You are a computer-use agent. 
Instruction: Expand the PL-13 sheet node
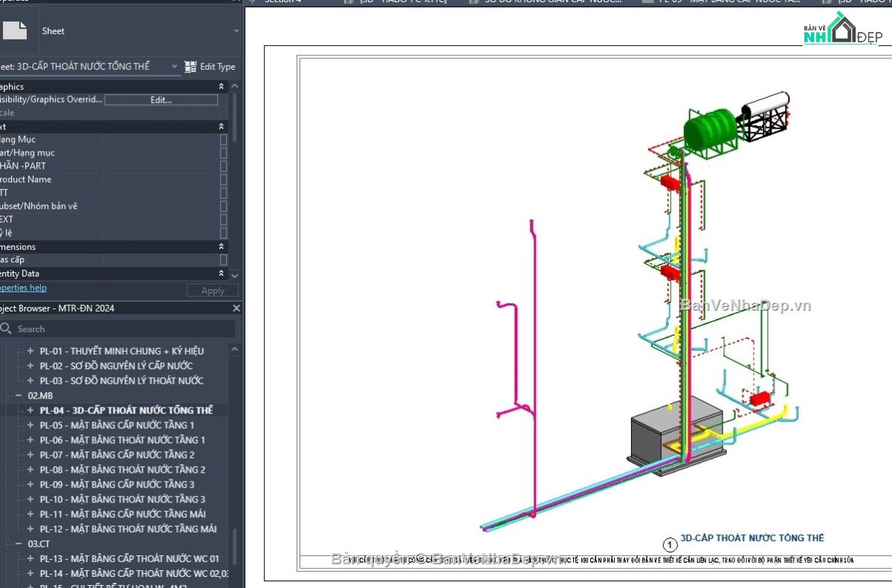pyautogui.click(x=30, y=559)
